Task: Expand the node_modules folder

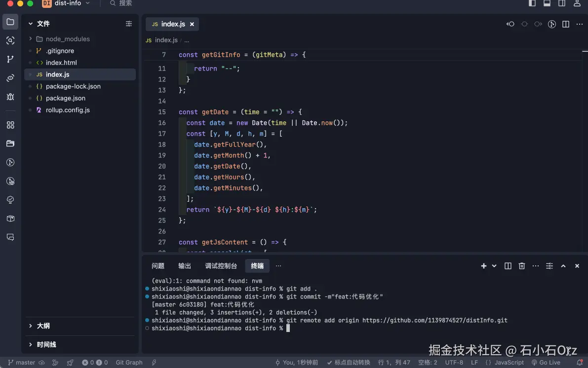Action: pos(31,39)
